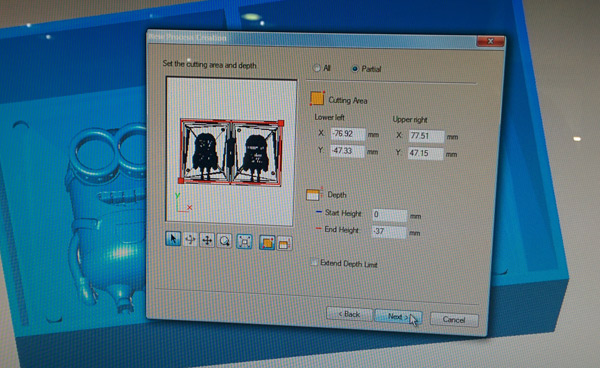Click the 'Start Height' label
This screenshot has height=368, width=600.
pos(343,213)
